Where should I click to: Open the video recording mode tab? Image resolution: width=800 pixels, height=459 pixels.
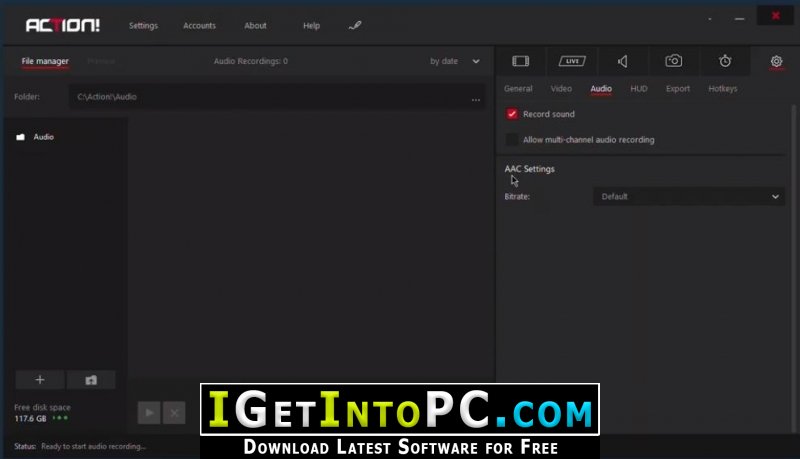tap(520, 61)
